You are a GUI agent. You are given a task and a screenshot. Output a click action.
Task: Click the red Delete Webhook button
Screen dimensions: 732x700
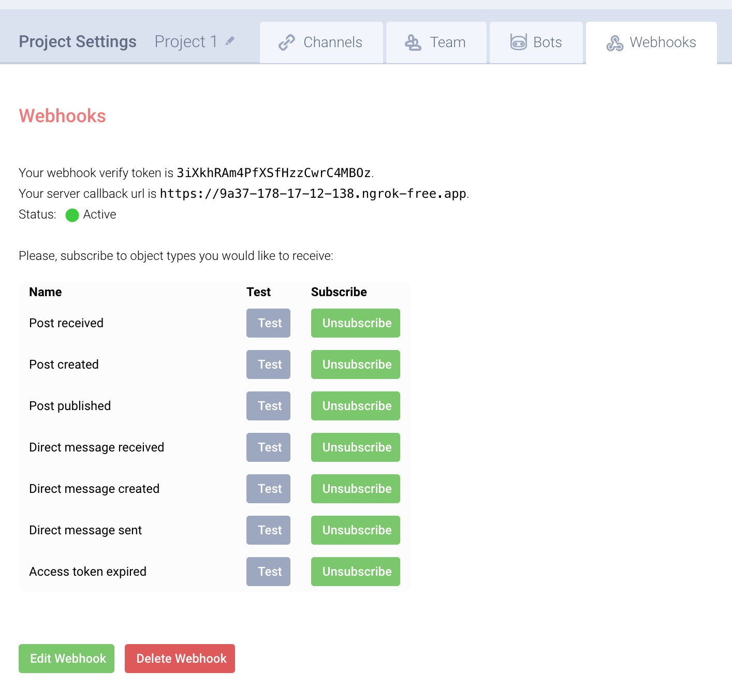tap(180, 659)
